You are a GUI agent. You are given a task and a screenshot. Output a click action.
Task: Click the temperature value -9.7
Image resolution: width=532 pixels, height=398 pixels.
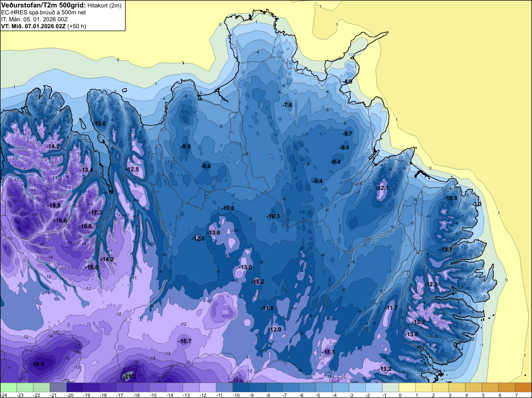pyautogui.click(x=347, y=134)
